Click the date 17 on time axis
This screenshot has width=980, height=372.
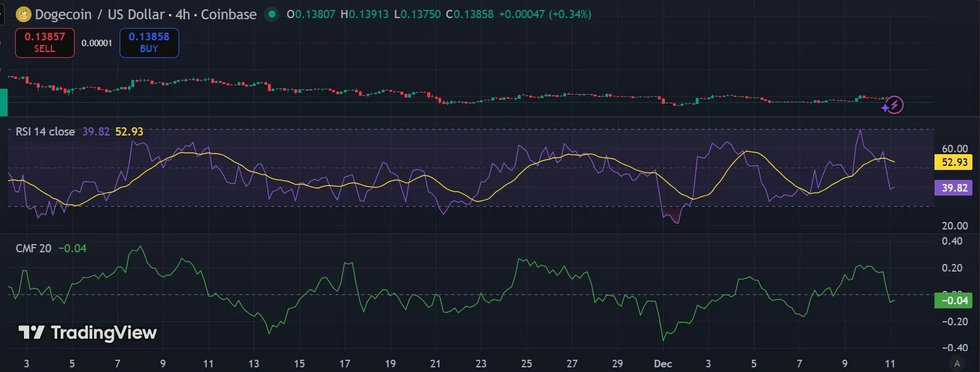345,364
